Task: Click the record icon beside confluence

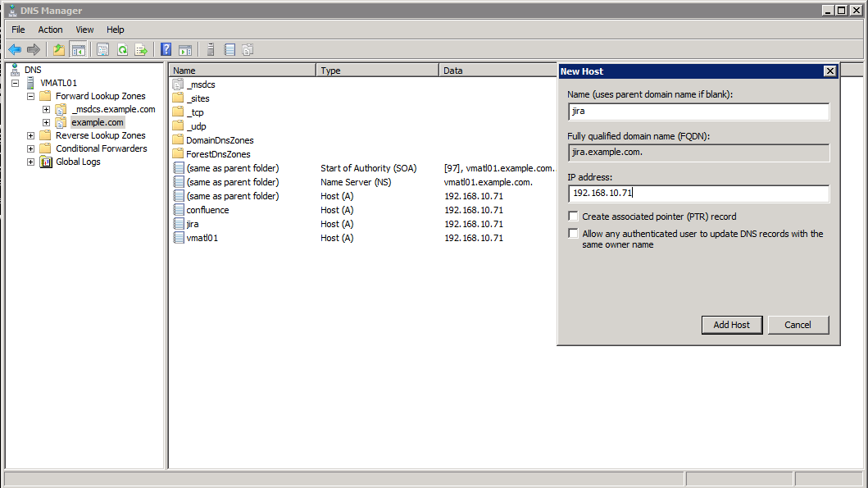Action: pyautogui.click(x=179, y=210)
